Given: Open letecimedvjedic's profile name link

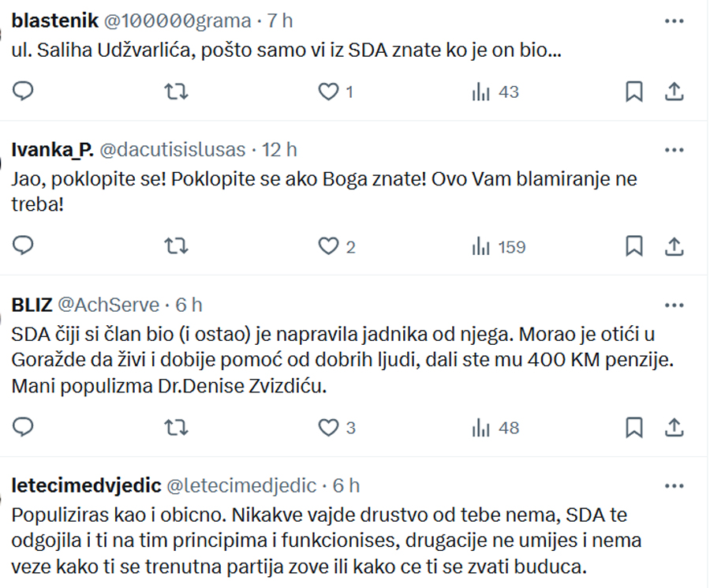Looking at the screenshot, I should [86, 485].
